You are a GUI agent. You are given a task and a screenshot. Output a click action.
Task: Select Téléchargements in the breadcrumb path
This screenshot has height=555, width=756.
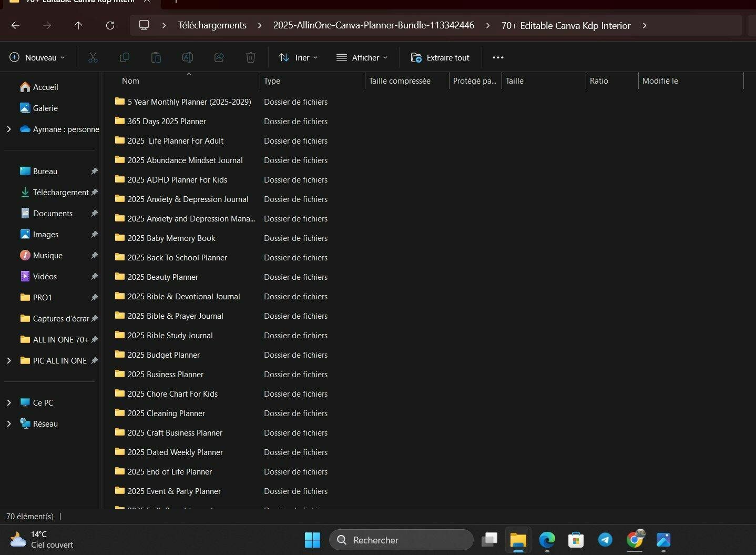click(x=212, y=25)
